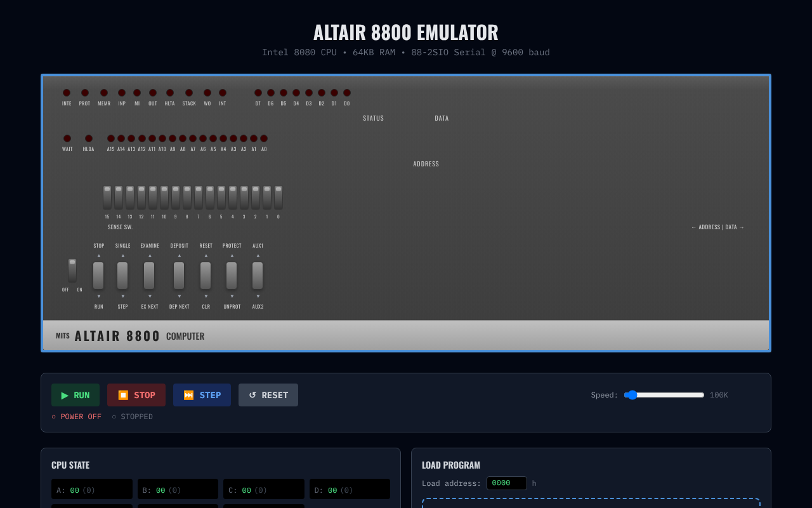Push the STOP/RUN panel switch
Viewport: 812px width, 508px height.
98,276
